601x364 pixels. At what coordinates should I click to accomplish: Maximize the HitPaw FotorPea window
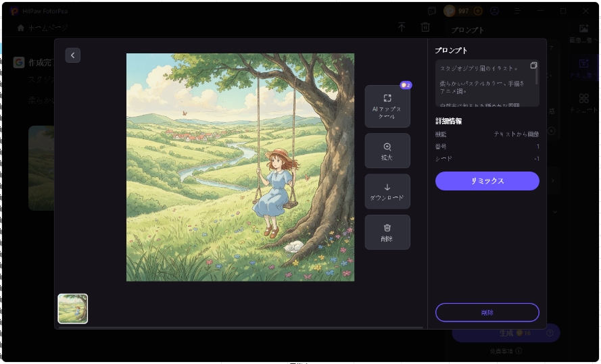point(563,11)
